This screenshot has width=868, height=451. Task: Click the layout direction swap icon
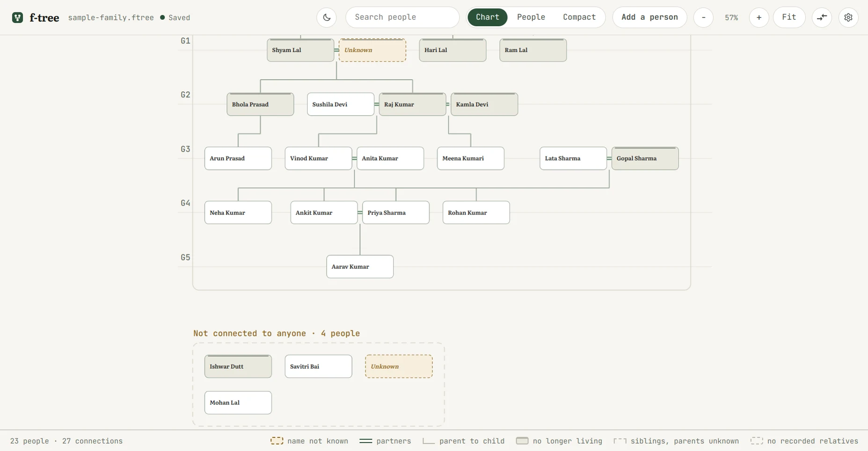pos(822,17)
